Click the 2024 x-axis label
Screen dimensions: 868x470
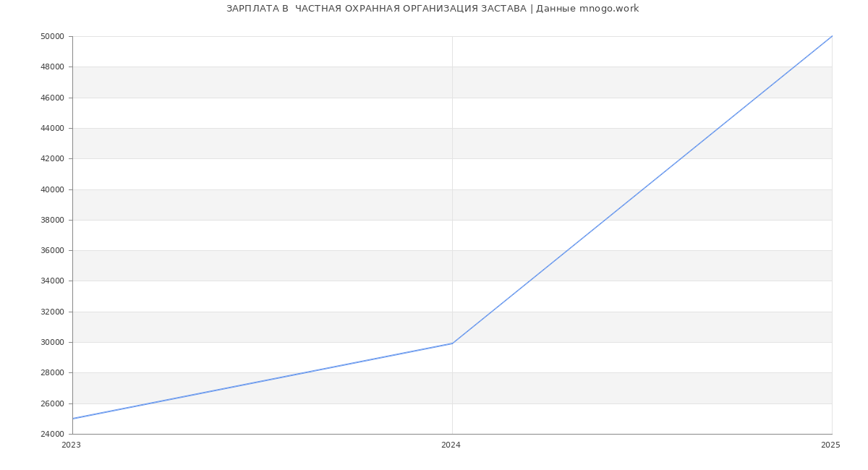tap(451, 445)
